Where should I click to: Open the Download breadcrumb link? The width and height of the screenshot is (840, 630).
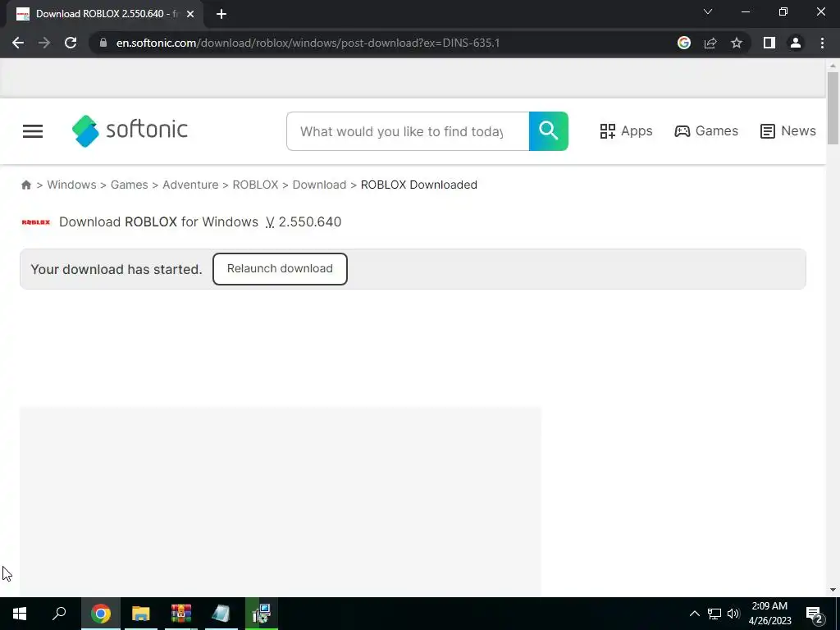click(x=319, y=185)
